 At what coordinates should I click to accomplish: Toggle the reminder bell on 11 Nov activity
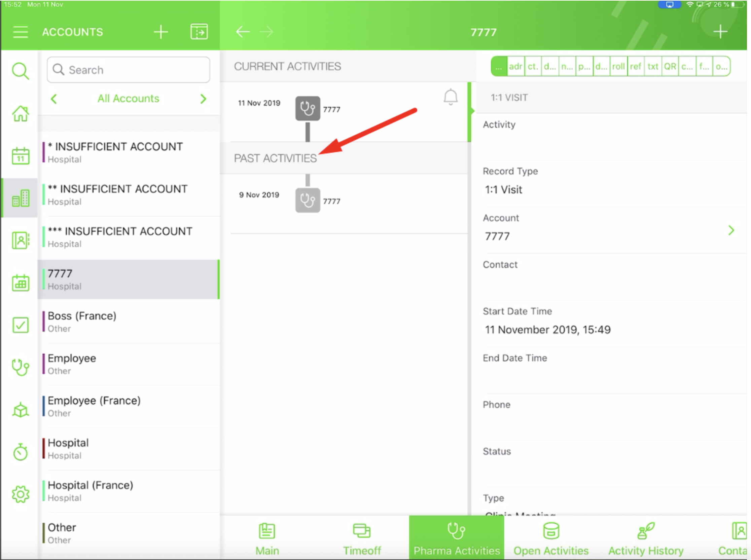click(451, 97)
